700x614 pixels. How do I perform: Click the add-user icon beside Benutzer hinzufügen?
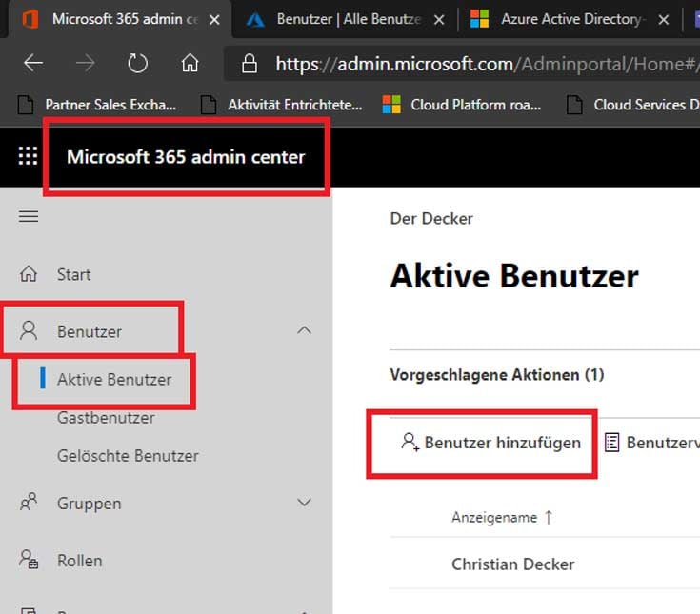410,443
